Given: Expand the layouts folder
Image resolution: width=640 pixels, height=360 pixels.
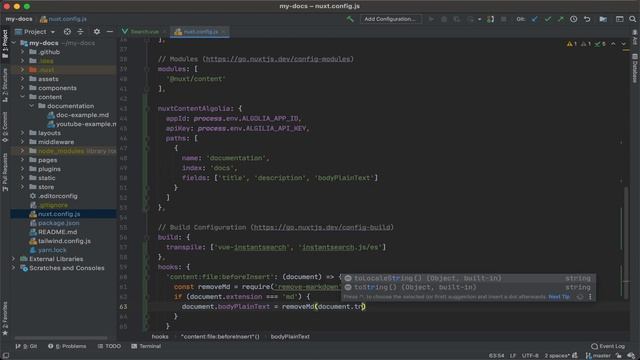Looking at the screenshot, I should pyautogui.click(x=22, y=133).
